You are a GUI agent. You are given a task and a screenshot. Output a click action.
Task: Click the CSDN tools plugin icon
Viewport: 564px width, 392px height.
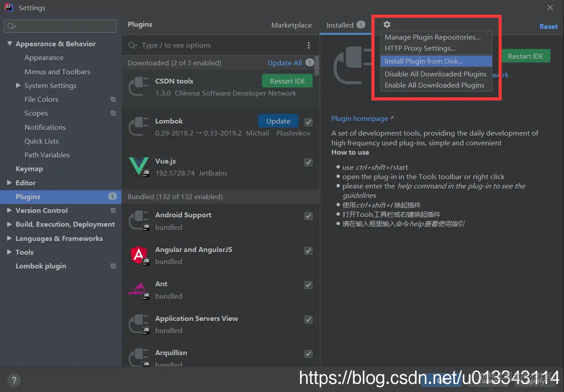pyautogui.click(x=138, y=87)
